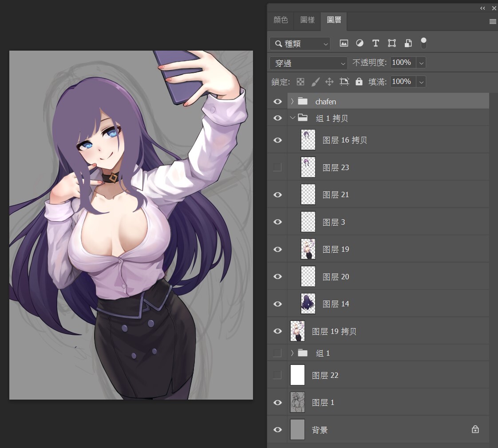Viewport: 498px width, 448px height.
Task: Expand the chafen group folder
Action: pyautogui.click(x=292, y=102)
